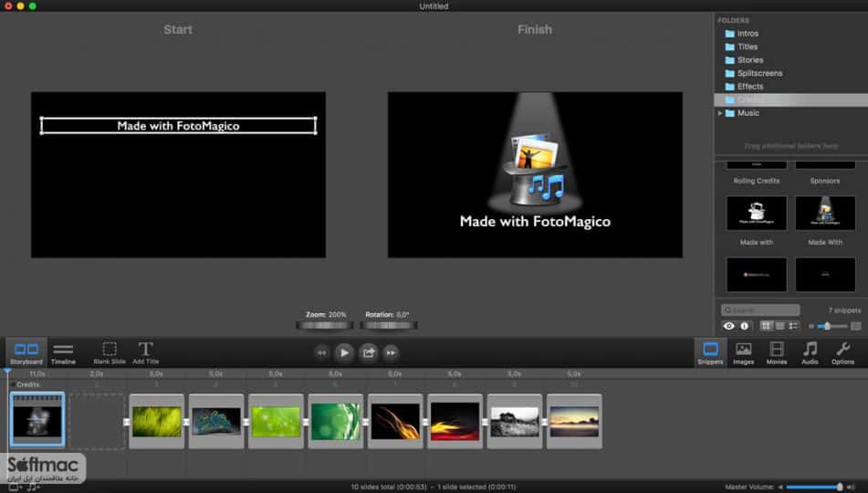This screenshot has height=493, width=868.
Task: Adjust the Rotation slider
Action: [x=388, y=325]
